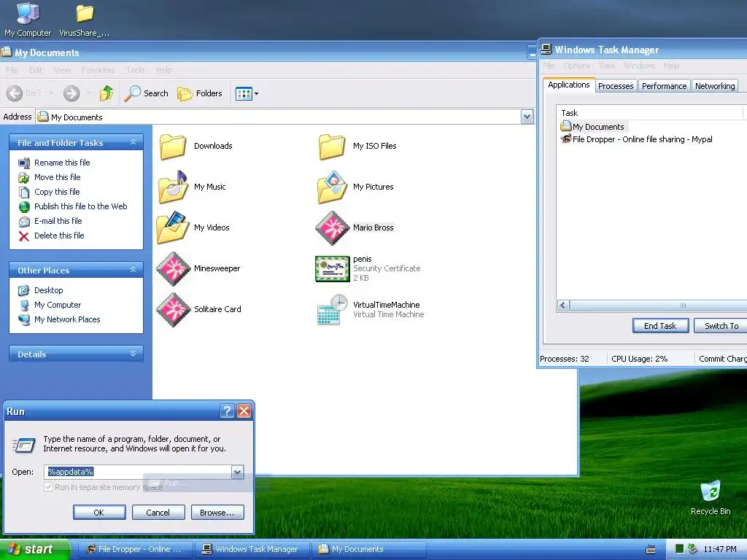Expand the Details panel
The image size is (747, 560).
[133, 354]
